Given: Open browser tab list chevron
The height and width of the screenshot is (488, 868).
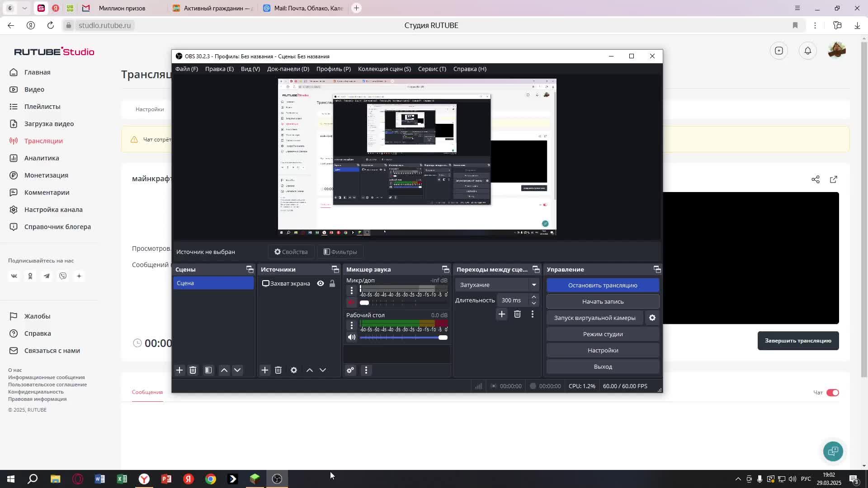Looking at the screenshot, I should pos(24,8).
